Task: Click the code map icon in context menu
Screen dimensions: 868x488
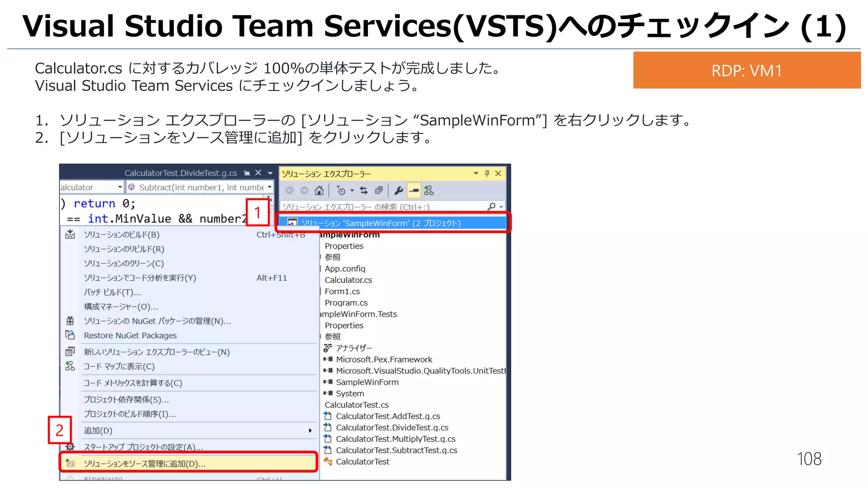Action: (x=70, y=366)
